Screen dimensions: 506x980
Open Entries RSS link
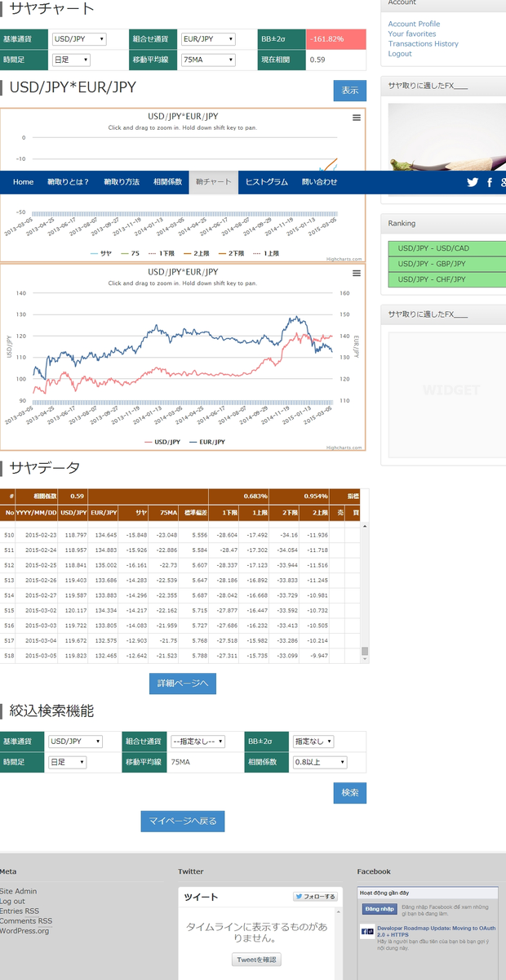[20, 911]
